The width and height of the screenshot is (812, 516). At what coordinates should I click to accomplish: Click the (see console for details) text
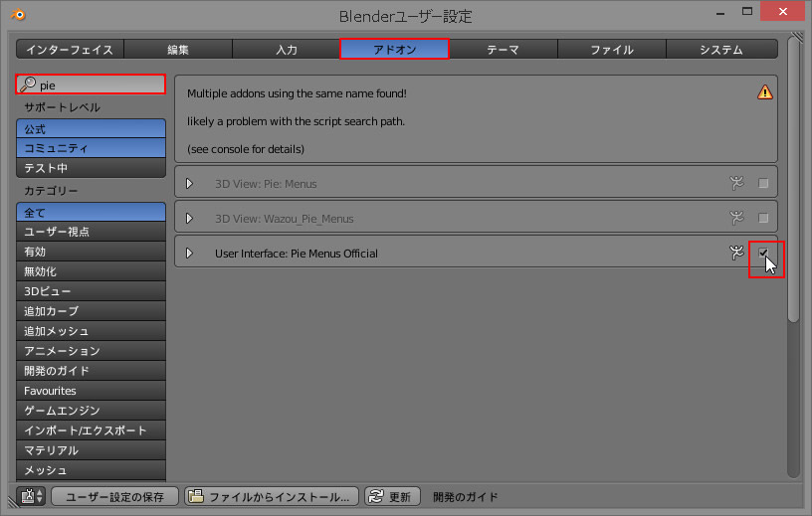point(246,149)
